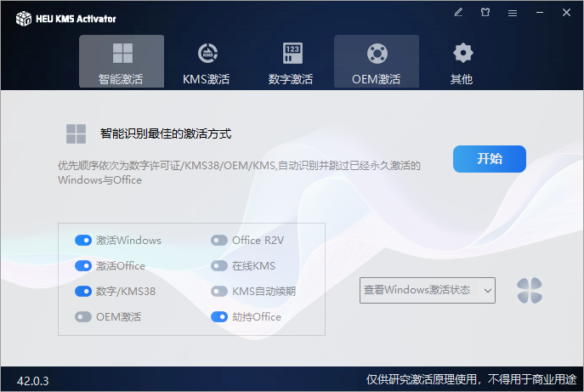Viewport: 584px width, 392px height.
Task: Click the pencil edit icon in title bar
Action: [459, 13]
